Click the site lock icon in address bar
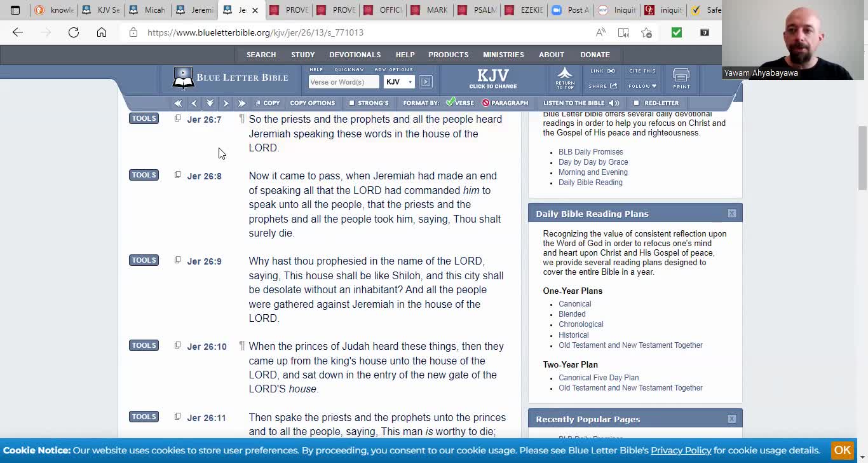 (133, 32)
